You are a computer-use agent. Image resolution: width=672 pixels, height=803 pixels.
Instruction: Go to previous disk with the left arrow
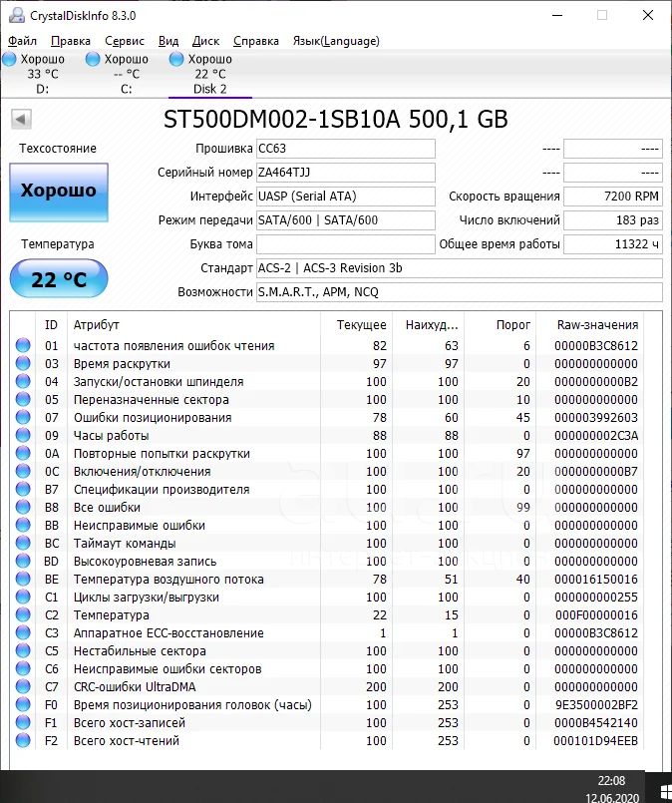(x=21, y=120)
